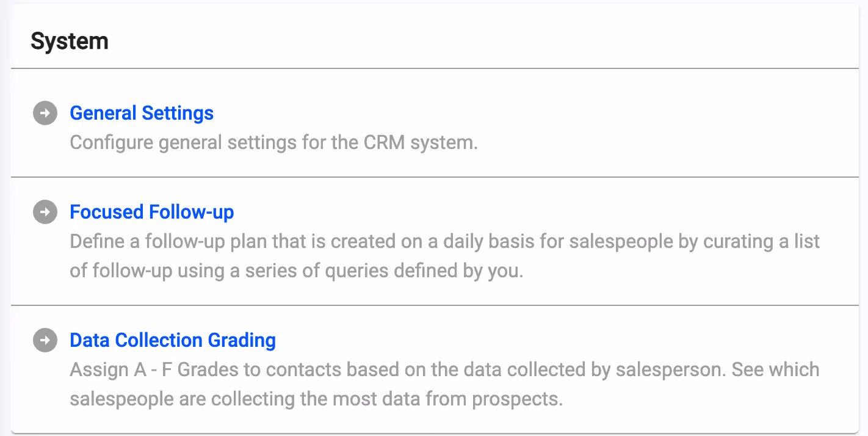
Task: Click the arrow icon beside General Settings
Action: (x=45, y=114)
